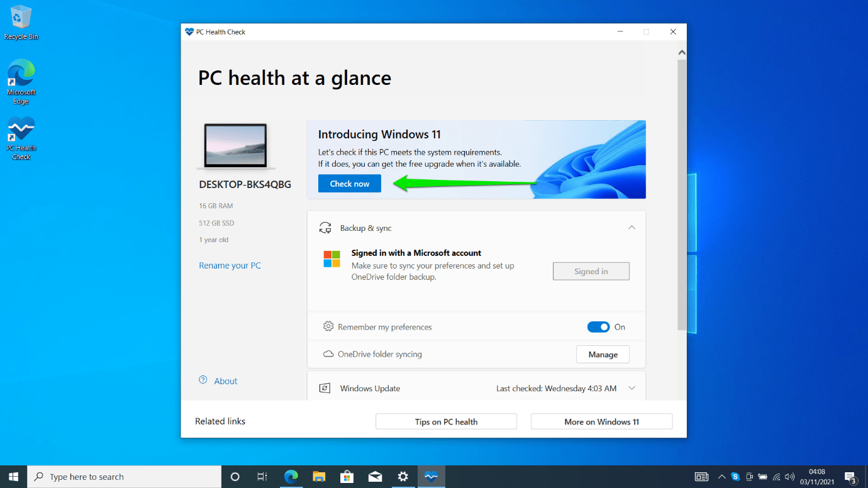This screenshot has height=488, width=868.
Task: Click the Check now button
Action: click(349, 184)
